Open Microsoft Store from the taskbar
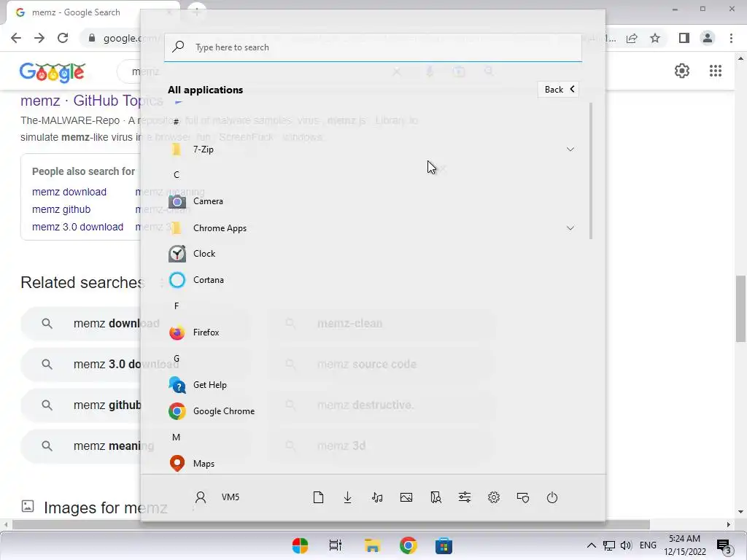Screen dimensions: 747x560 444,545
